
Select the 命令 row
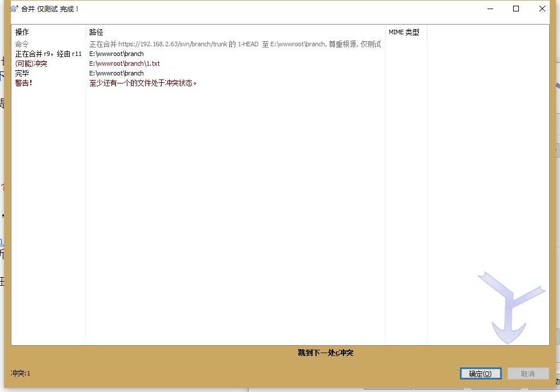(x=280, y=44)
